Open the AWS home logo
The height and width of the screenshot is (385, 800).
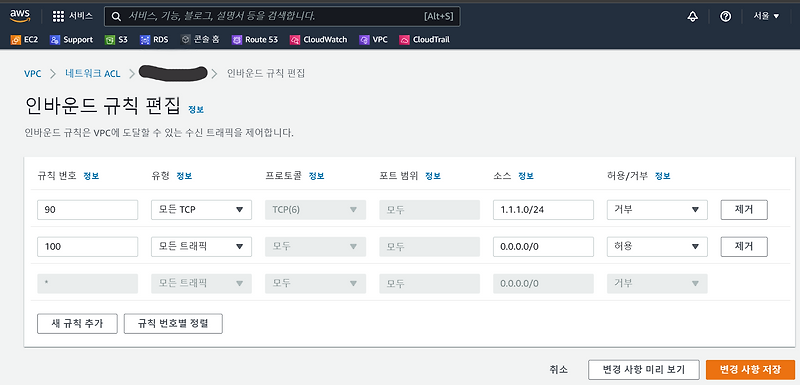[20, 16]
